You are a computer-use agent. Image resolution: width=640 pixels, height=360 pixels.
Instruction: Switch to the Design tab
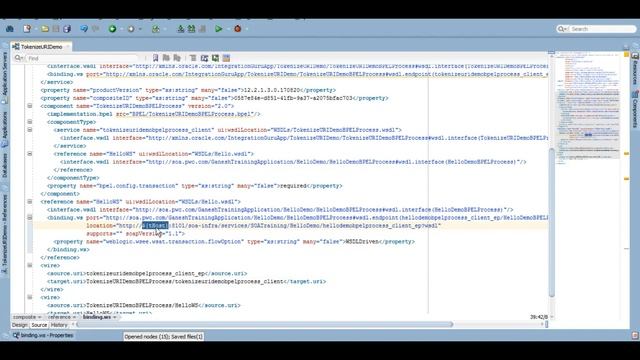pos(19,325)
